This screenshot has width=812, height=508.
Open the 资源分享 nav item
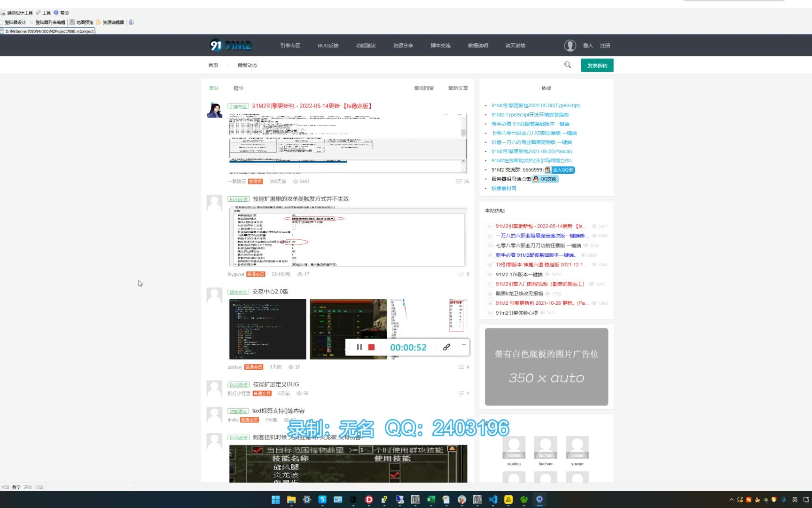click(403, 46)
